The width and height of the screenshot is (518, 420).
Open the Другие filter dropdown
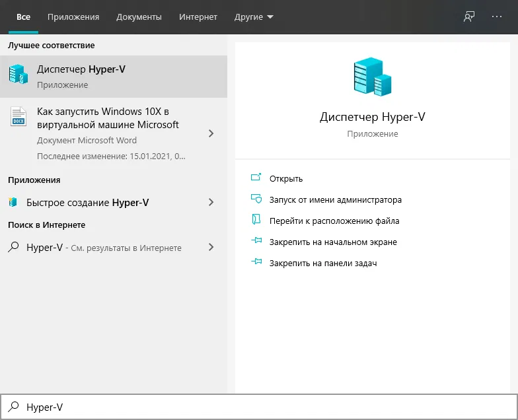coord(254,17)
